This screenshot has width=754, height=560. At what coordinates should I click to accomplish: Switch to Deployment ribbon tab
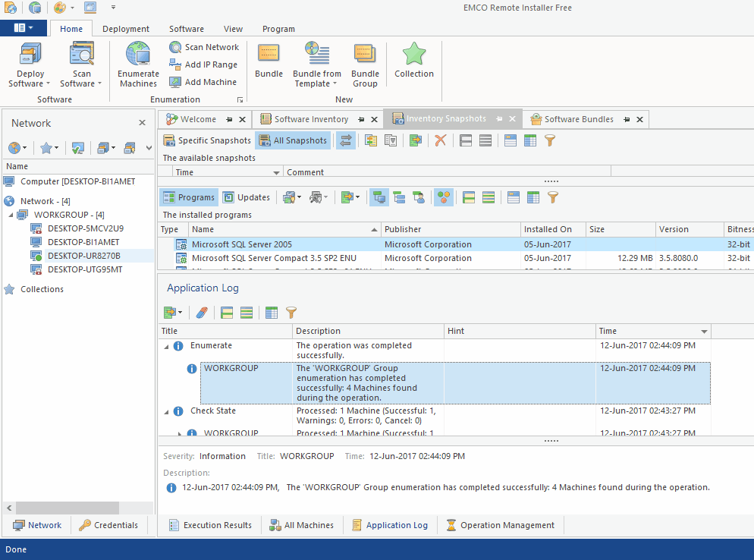125,29
